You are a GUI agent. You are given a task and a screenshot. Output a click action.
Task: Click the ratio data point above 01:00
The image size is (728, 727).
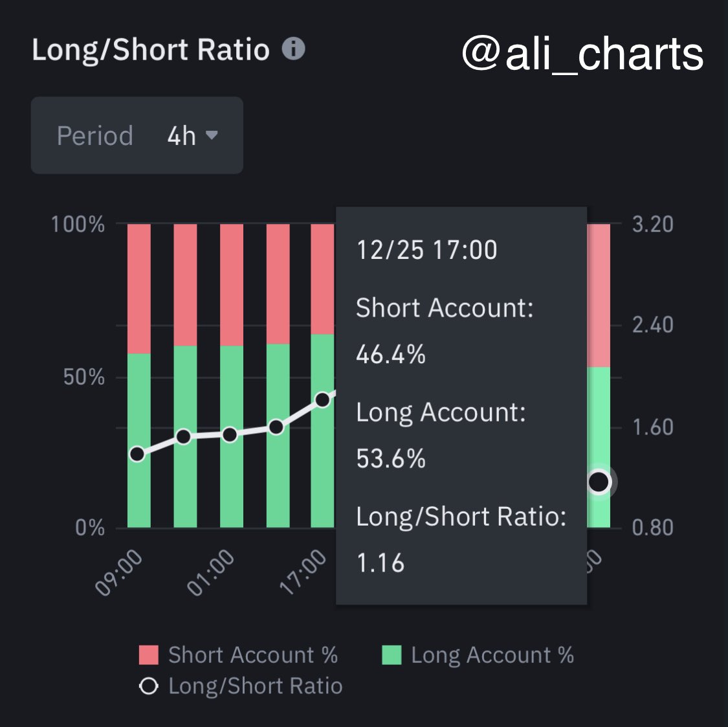pyautogui.click(x=230, y=434)
